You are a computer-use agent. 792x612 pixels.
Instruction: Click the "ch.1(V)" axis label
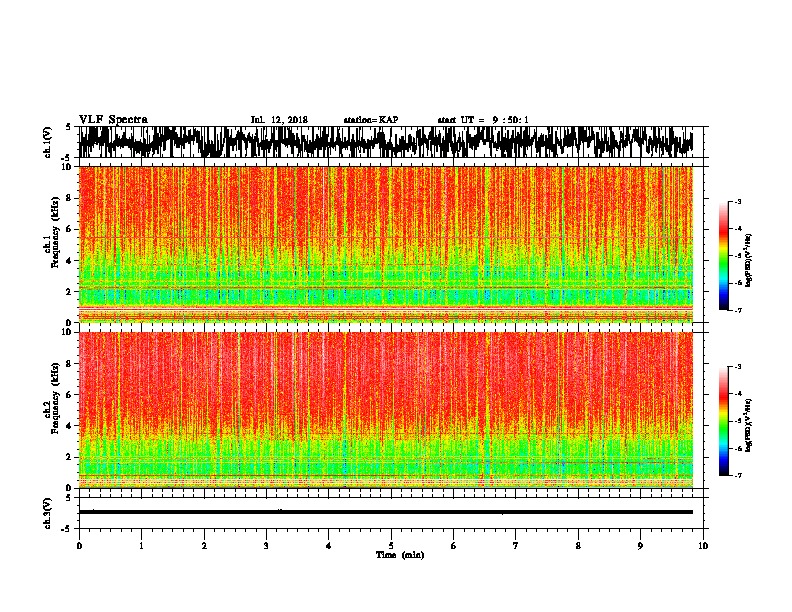coord(48,142)
